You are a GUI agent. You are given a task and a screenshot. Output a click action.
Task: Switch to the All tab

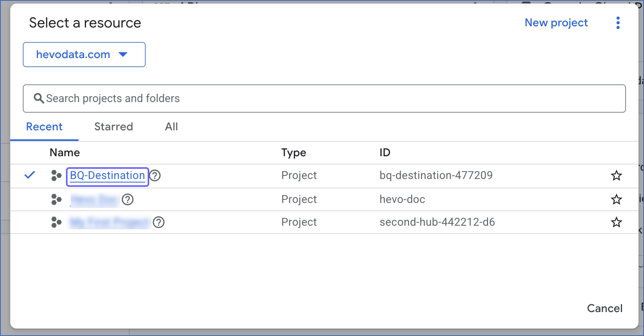pyautogui.click(x=171, y=126)
